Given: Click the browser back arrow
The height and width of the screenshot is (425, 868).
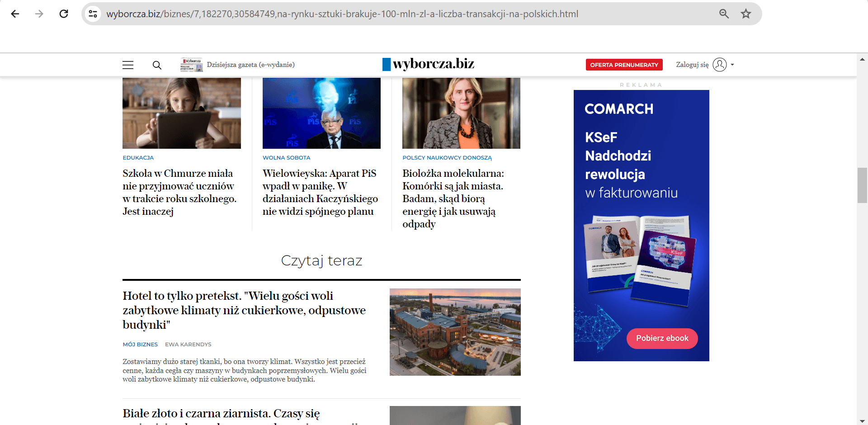Looking at the screenshot, I should [x=15, y=14].
